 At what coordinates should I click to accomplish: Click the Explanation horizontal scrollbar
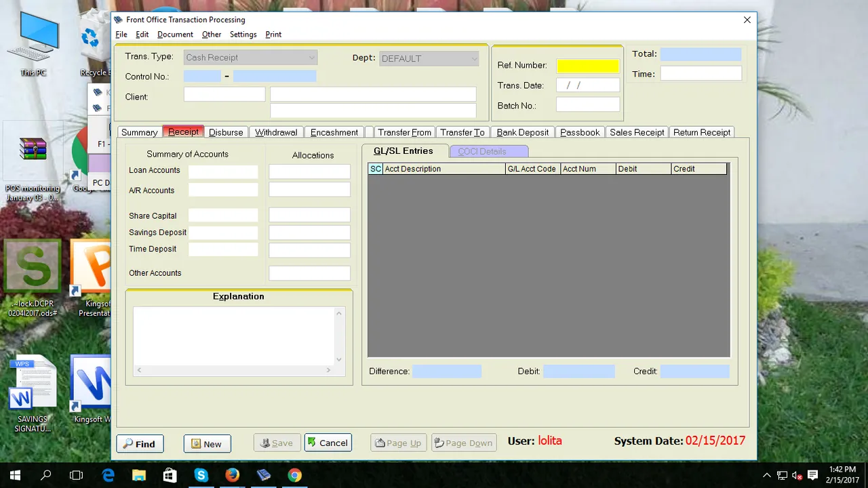[234, 370]
